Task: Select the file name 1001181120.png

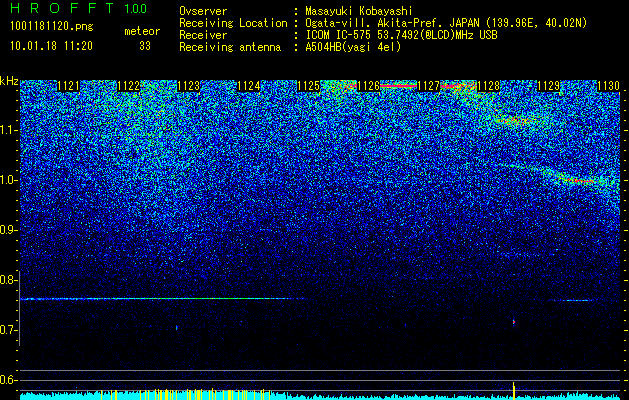Action: (51, 27)
